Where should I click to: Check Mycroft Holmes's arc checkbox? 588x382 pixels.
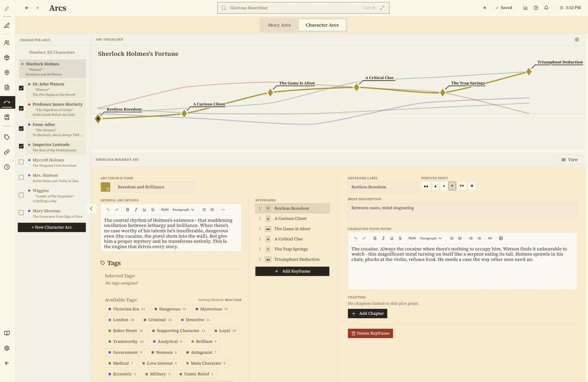point(21,162)
